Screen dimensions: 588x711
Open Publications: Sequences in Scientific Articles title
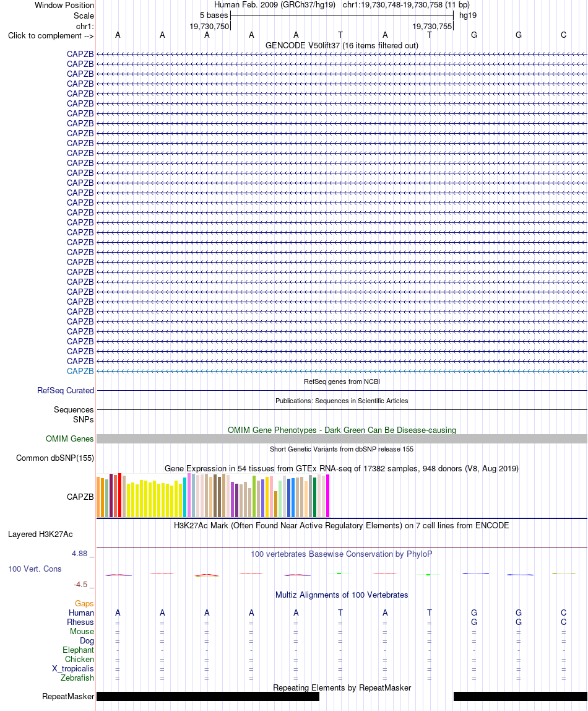point(342,401)
